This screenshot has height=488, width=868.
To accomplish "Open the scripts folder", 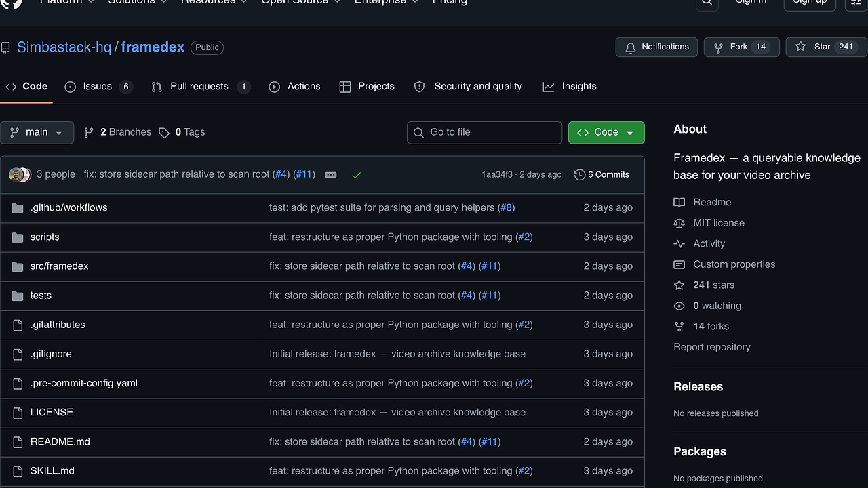I will pyautogui.click(x=45, y=237).
